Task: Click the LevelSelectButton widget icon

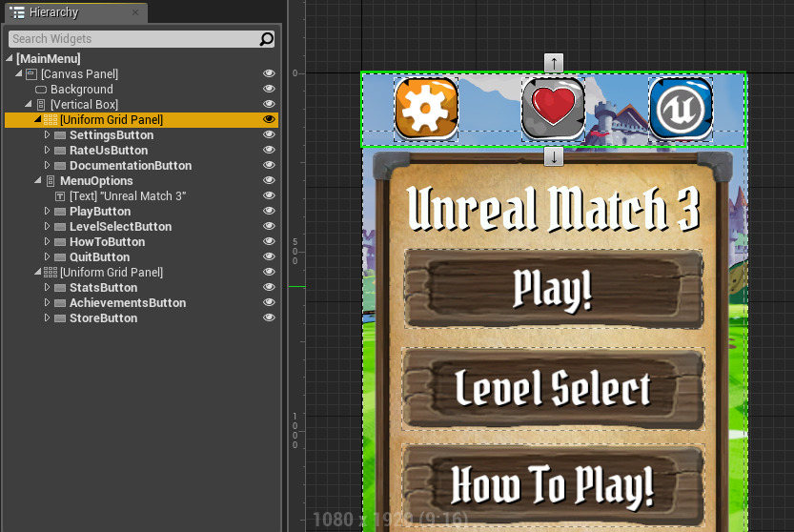Action: coord(60,227)
